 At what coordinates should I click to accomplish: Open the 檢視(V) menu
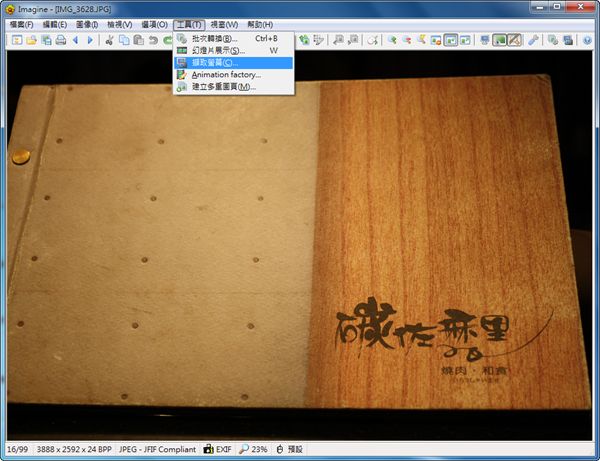point(120,25)
